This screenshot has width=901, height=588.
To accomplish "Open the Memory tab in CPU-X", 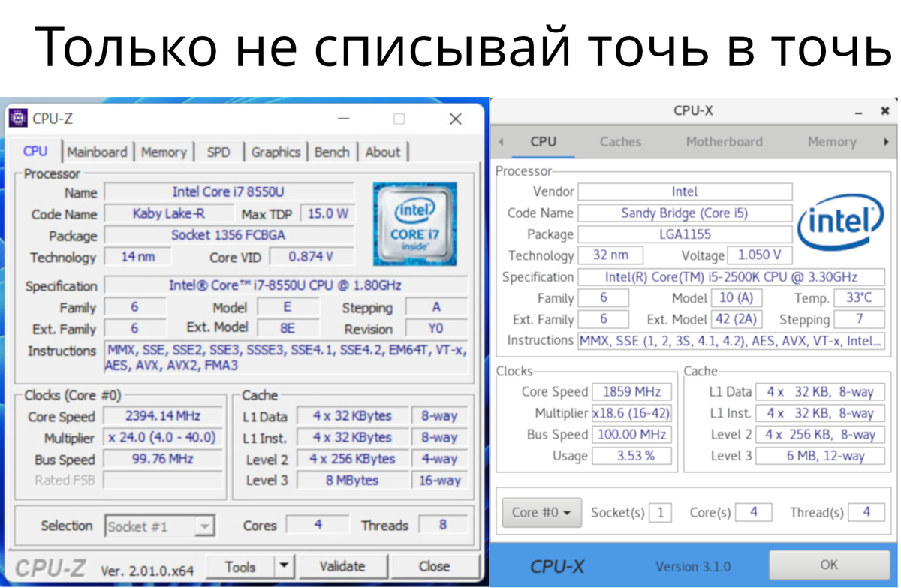I will pyautogui.click(x=832, y=141).
